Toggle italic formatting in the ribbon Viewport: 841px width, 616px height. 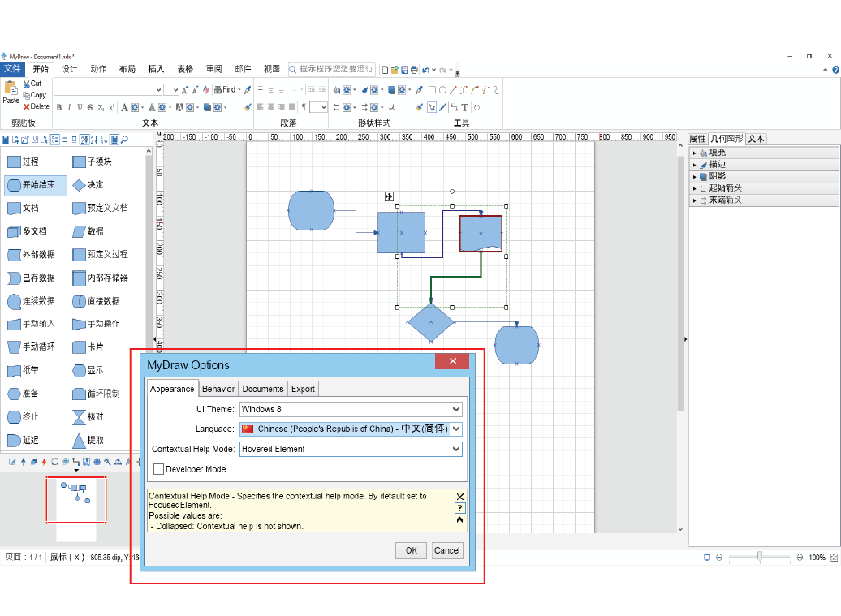coord(69,107)
